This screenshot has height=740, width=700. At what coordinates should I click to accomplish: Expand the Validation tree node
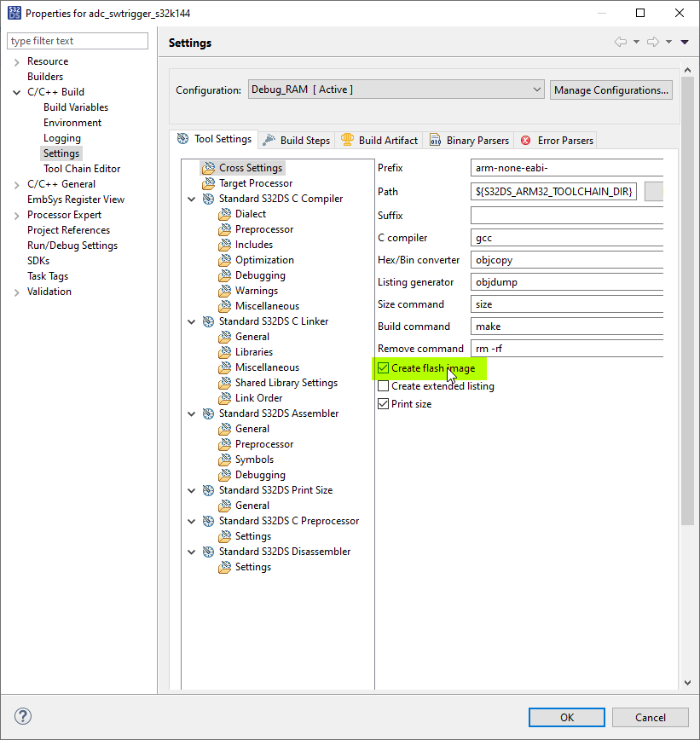(16, 292)
